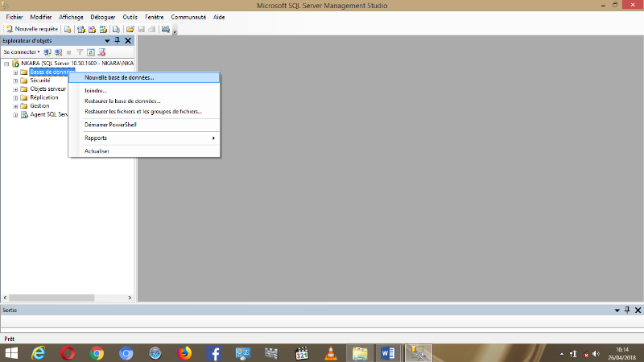Image resolution: width=644 pixels, height=362 pixels.
Task: Open Microsoft Word from taskbar
Action: pos(388,353)
